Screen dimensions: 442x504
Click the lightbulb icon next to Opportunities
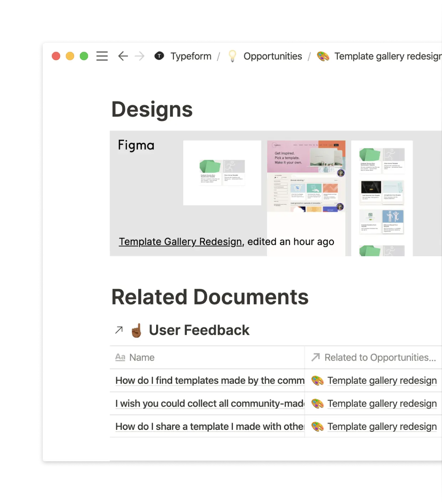(x=233, y=56)
